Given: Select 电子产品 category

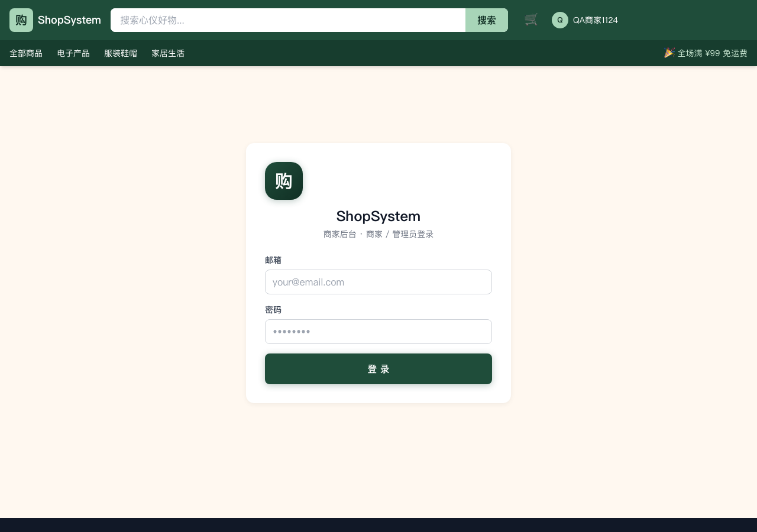Looking at the screenshot, I should [73, 53].
